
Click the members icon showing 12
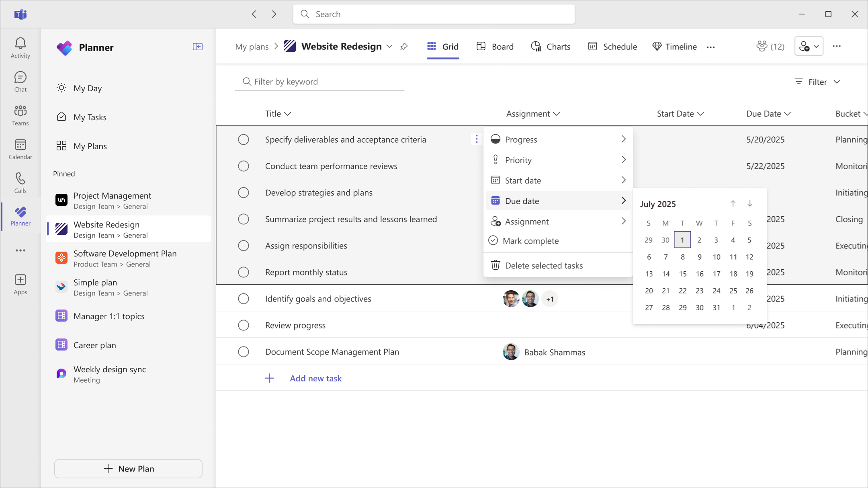pos(770,47)
